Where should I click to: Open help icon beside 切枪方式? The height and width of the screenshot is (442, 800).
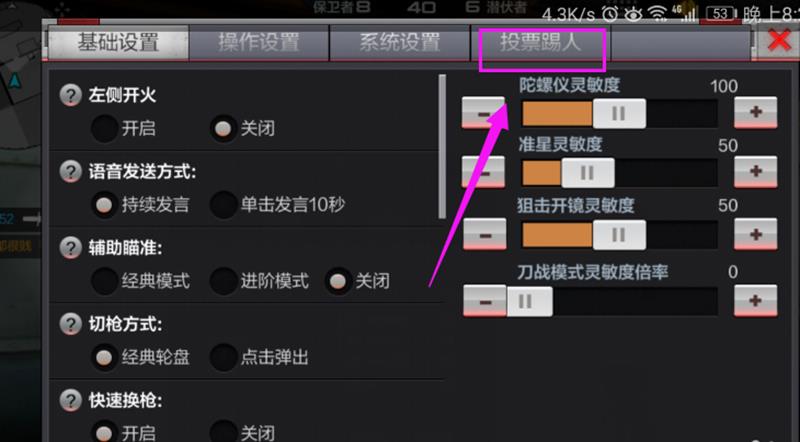point(70,324)
